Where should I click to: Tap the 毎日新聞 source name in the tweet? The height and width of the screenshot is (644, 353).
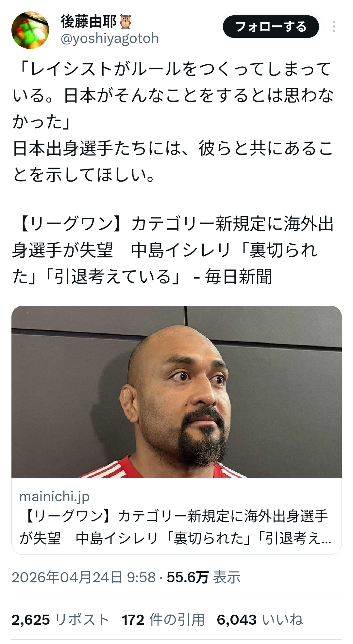coord(238,277)
